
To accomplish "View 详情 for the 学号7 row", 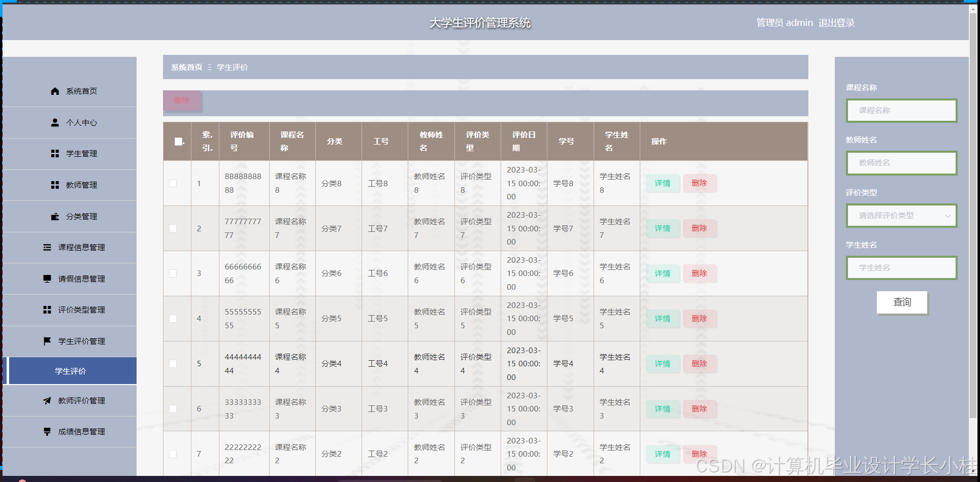I will tap(663, 228).
